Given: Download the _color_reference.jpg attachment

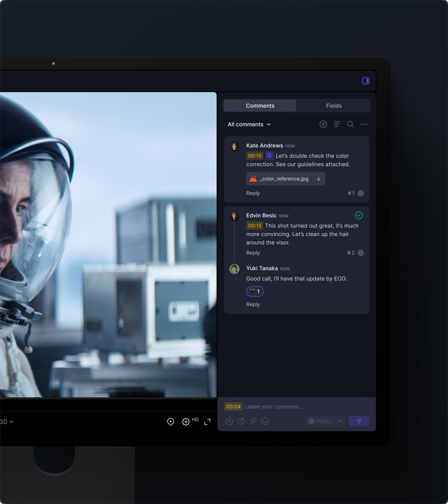Looking at the screenshot, I should tap(319, 179).
